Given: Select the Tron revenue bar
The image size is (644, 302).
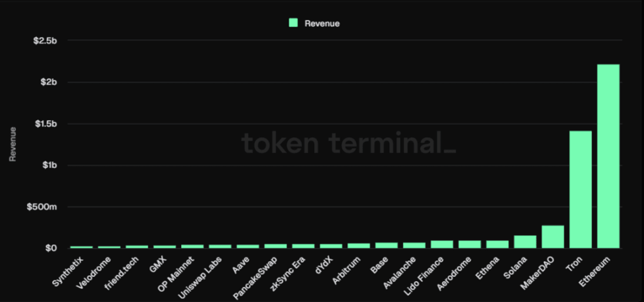Looking at the screenshot, I should 580,189.
